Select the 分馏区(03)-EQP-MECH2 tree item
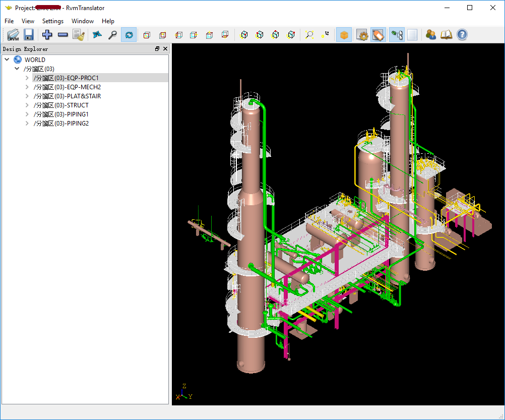505x420 pixels. [67, 87]
